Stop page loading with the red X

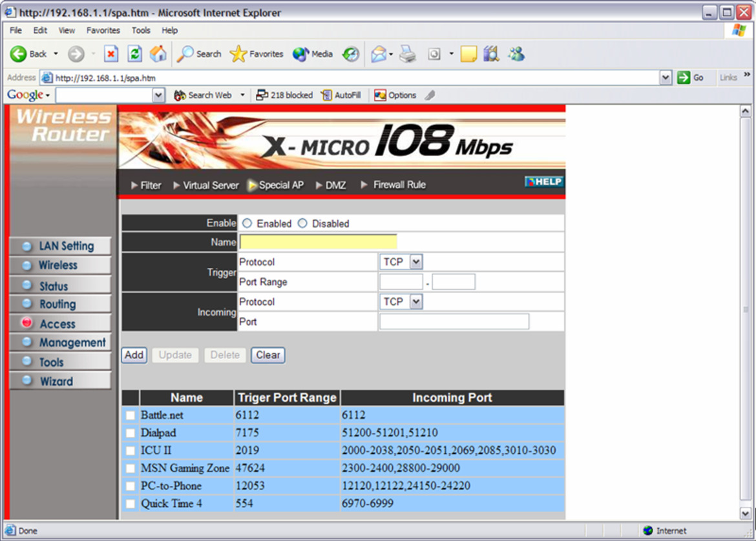[x=111, y=54]
